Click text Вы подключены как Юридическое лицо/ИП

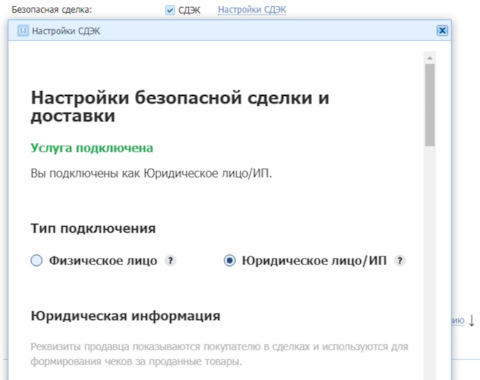[151, 173]
